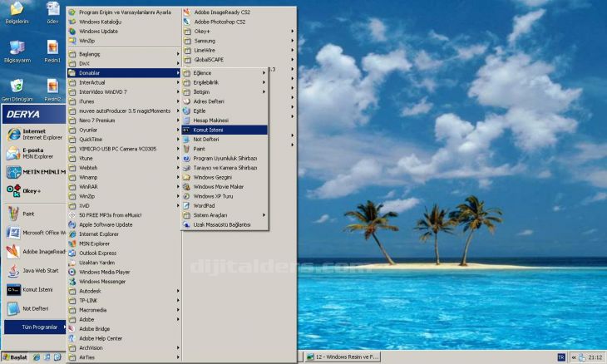Click the Adobe Help Center icon

click(x=72, y=338)
